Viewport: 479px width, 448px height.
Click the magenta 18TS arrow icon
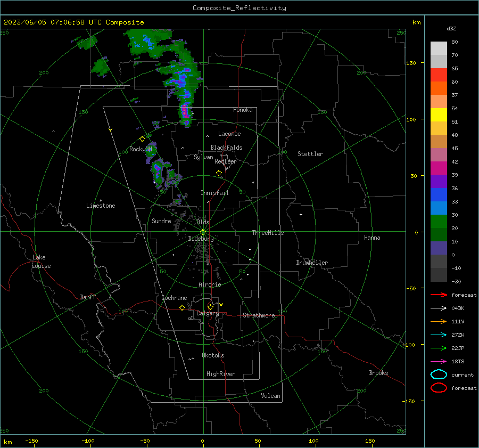point(439,362)
